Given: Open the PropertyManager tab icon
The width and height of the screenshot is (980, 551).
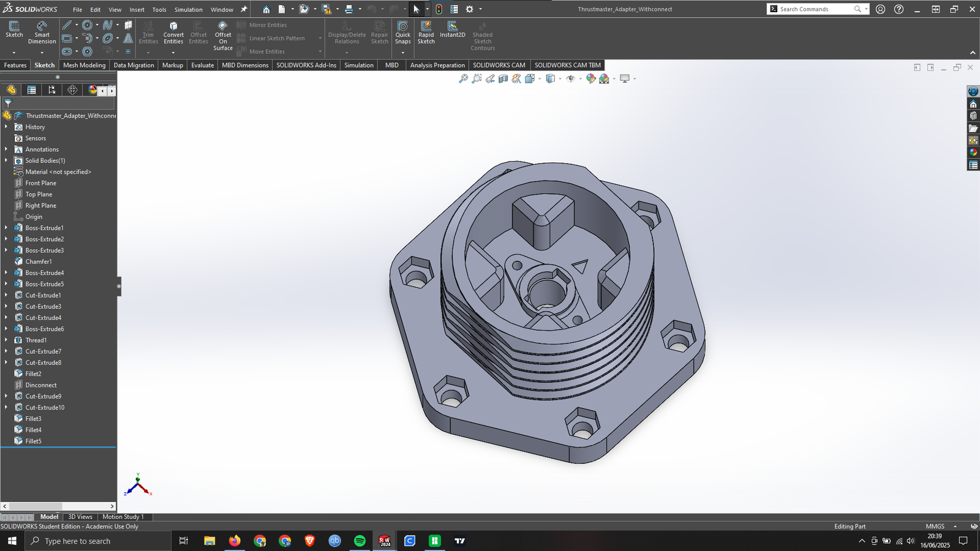Looking at the screenshot, I should click(x=31, y=90).
